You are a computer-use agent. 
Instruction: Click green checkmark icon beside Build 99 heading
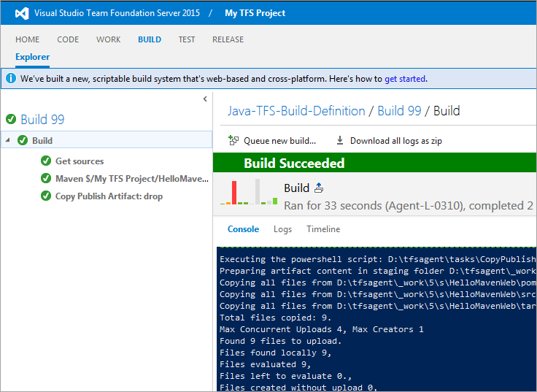tap(11, 120)
